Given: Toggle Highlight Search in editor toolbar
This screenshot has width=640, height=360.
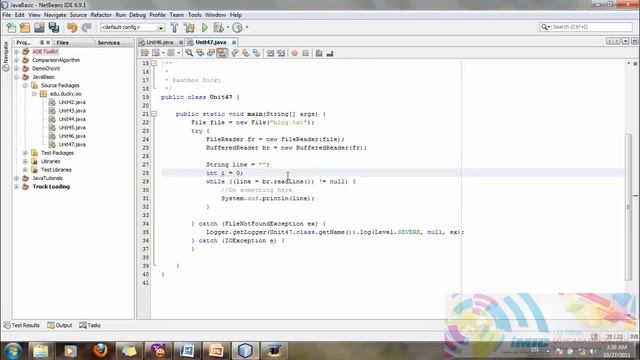Looking at the screenshot, I should pos(222,53).
